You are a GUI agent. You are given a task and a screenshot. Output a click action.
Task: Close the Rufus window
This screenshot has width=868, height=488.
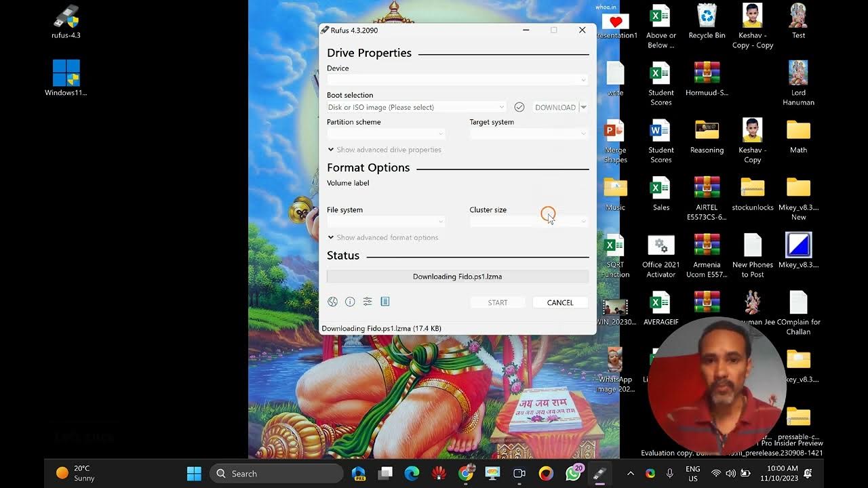(x=582, y=30)
